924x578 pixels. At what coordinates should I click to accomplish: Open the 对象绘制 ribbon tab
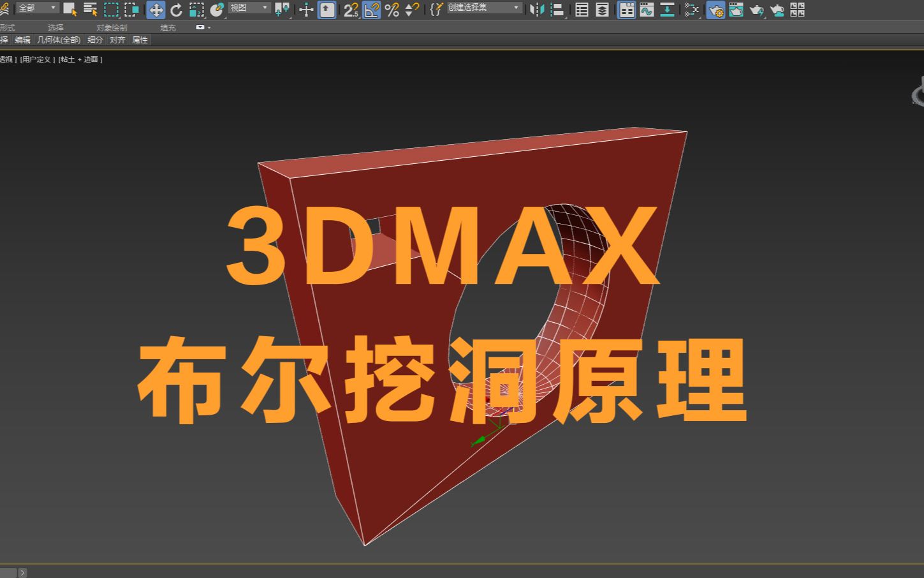pos(112,27)
